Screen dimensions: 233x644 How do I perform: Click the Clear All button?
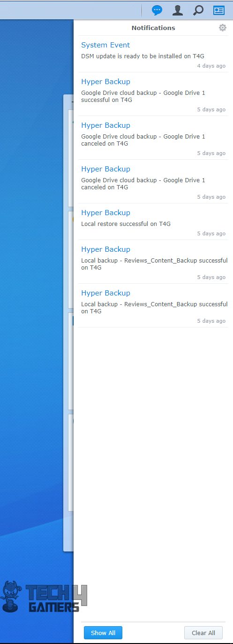(x=203, y=633)
